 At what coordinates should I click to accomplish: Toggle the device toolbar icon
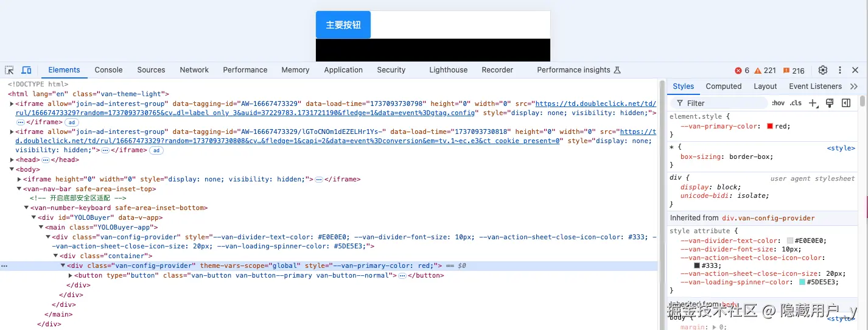coord(26,70)
